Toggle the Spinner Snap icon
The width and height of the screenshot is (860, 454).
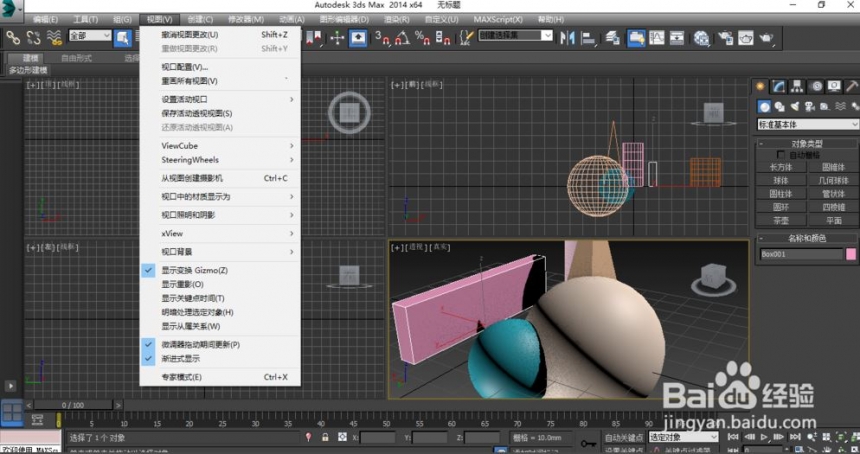pos(442,38)
